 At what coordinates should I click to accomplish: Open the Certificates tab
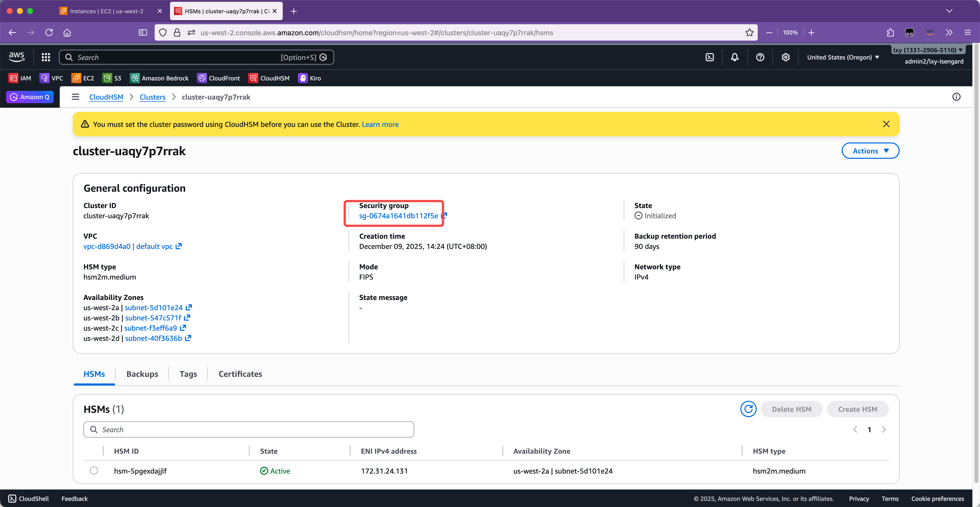click(240, 374)
